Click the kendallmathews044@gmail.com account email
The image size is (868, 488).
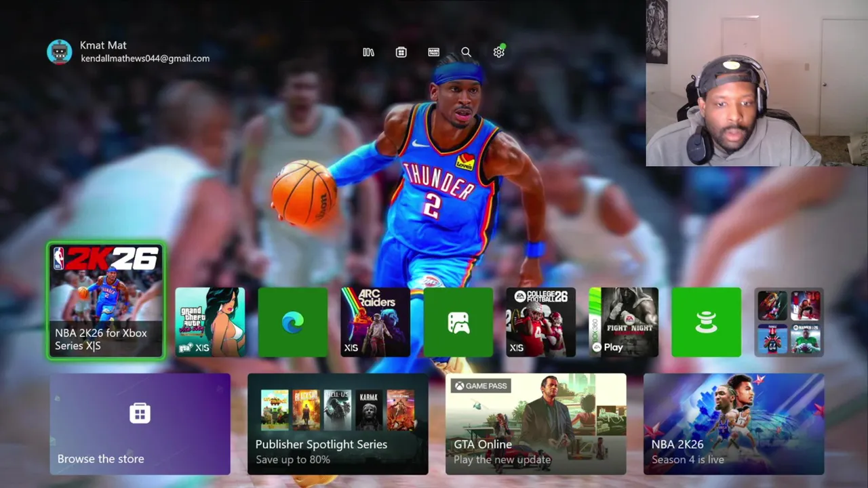(x=145, y=59)
